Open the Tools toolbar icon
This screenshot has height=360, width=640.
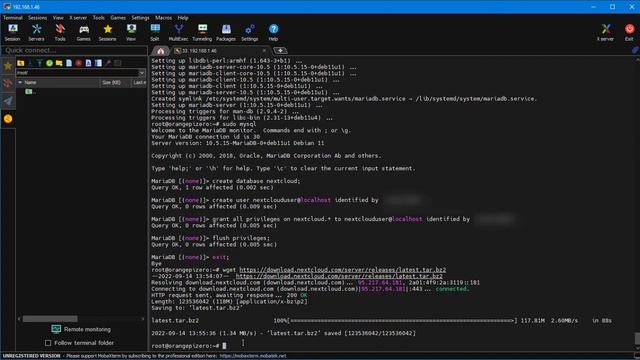coord(60,32)
